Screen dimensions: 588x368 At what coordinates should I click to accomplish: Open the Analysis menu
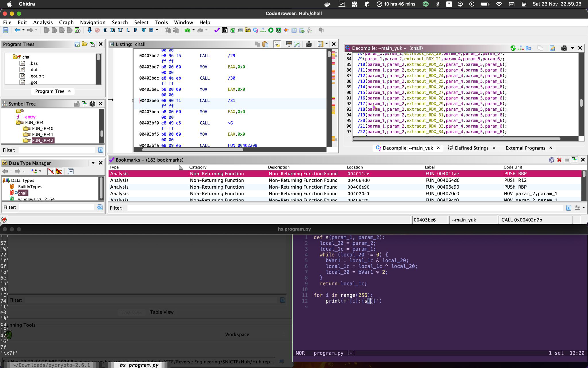click(43, 22)
